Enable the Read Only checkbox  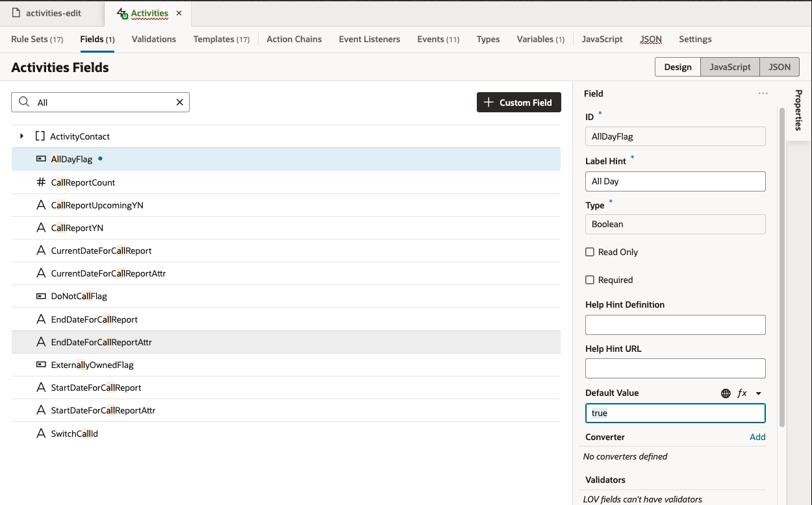590,252
